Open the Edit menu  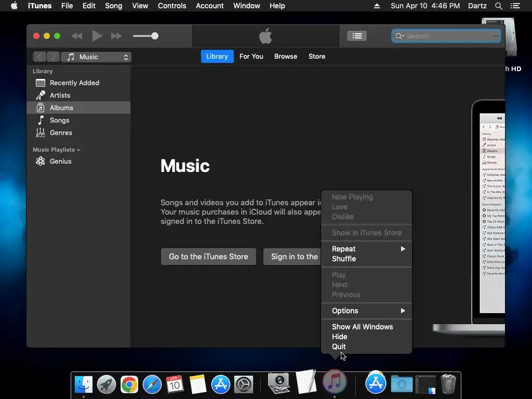pos(89,6)
